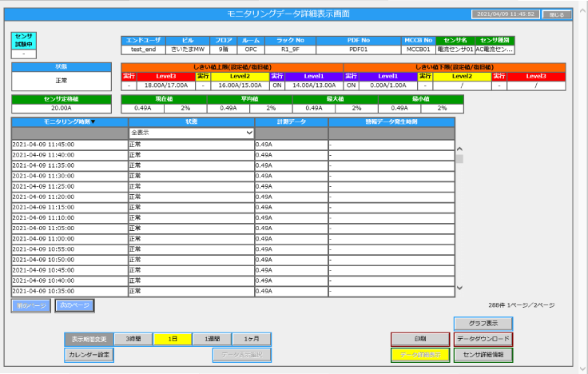Select the 3時間 display period
The width and height of the screenshot is (588, 374).
click(133, 339)
